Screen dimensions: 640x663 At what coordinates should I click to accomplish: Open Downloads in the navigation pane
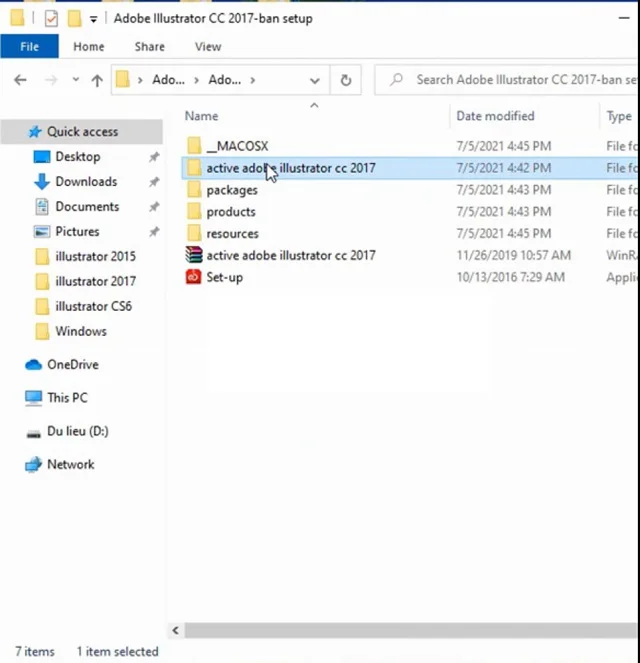pos(86,181)
